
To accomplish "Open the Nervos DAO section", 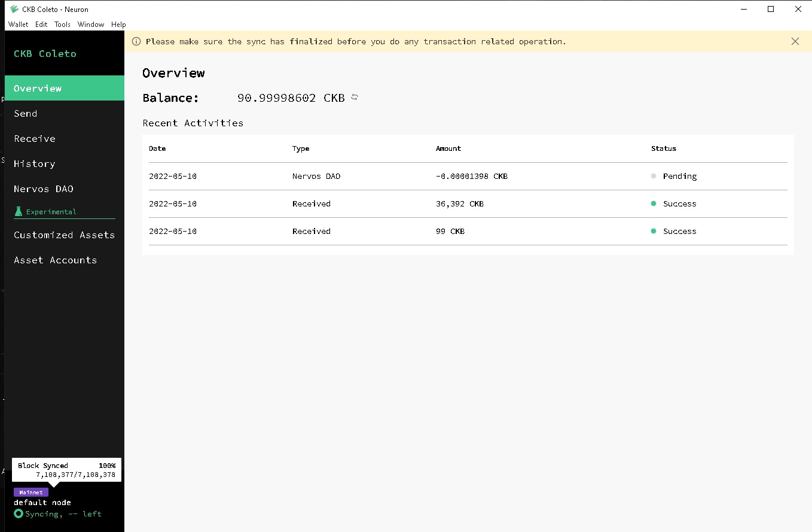I will [43, 189].
